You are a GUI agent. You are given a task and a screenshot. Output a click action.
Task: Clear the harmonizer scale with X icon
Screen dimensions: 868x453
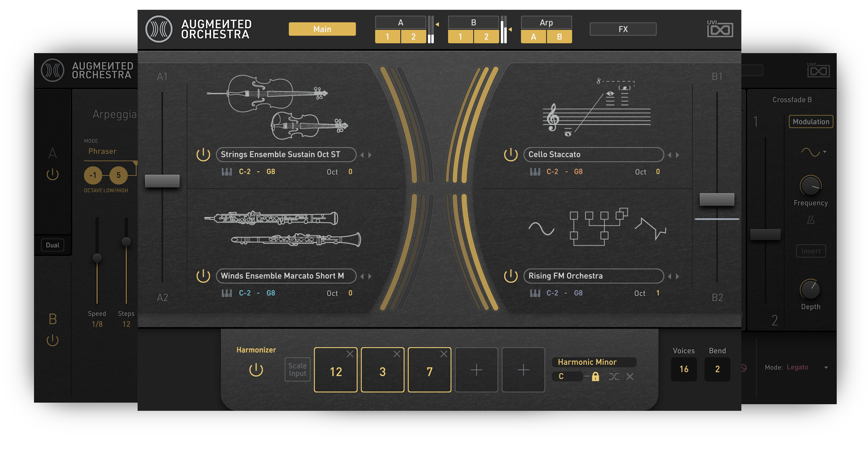630,376
